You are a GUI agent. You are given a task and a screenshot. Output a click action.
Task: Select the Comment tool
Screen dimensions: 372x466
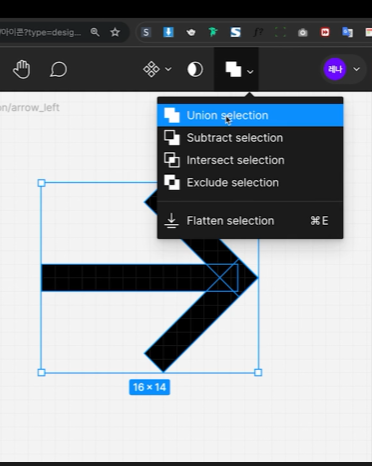pyautogui.click(x=58, y=69)
